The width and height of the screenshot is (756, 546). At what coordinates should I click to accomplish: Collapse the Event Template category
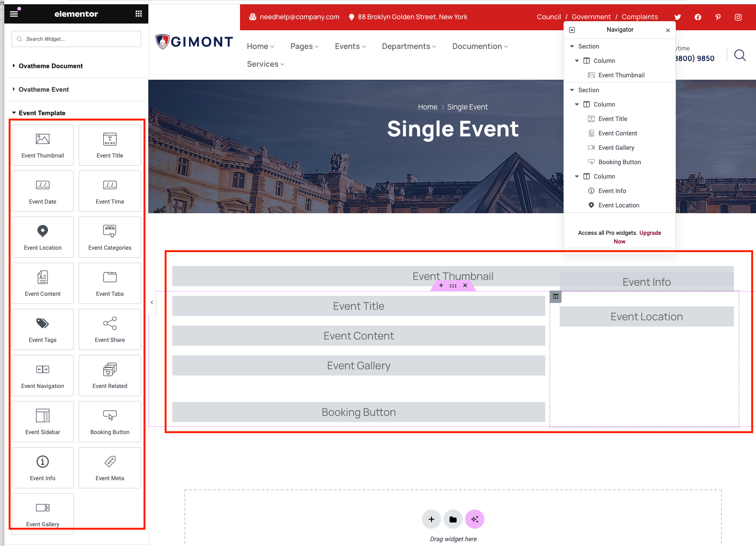coord(42,113)
